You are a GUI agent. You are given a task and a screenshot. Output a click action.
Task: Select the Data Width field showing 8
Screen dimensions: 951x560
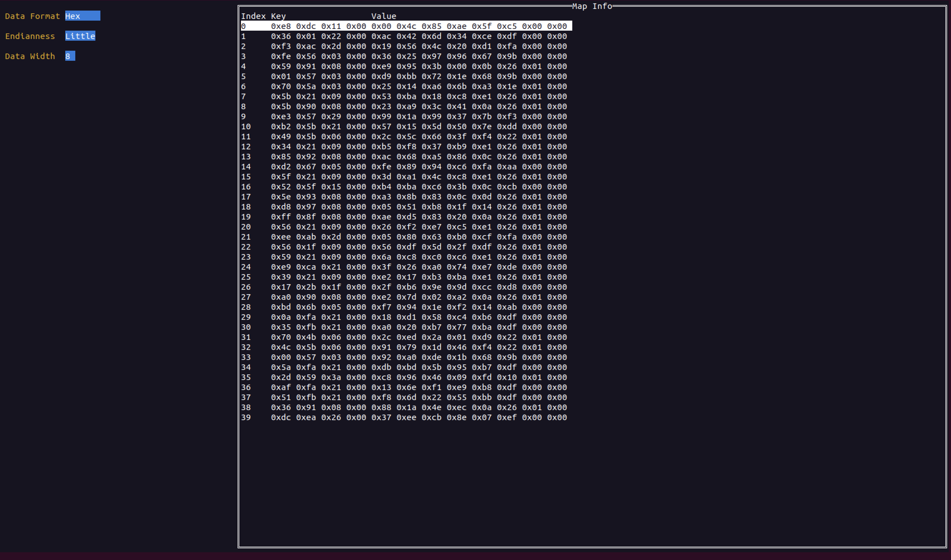tap(70, 56)
